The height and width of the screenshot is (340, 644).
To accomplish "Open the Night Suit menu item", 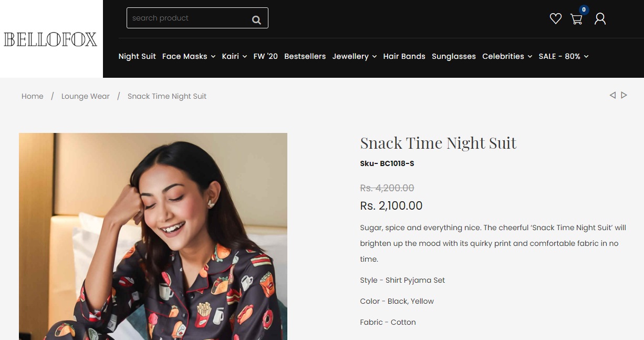I will tap(137, 56).
